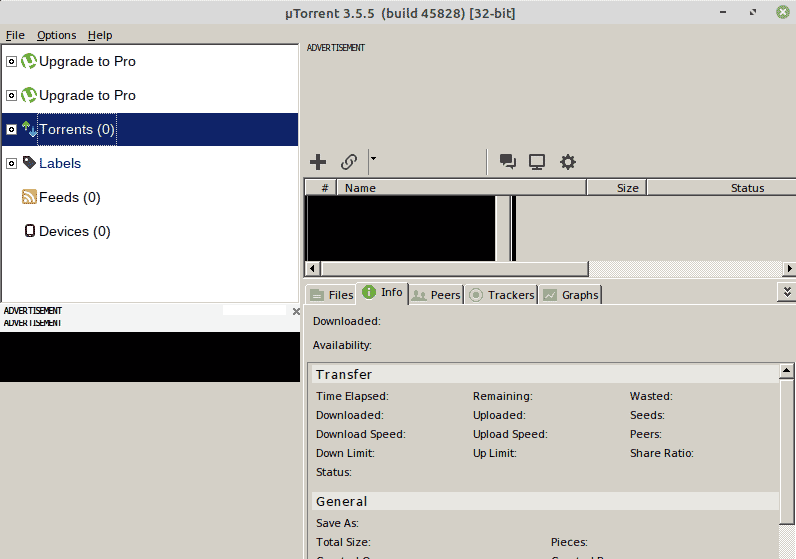Click the Feeds RSS icon

click(29, 196)
